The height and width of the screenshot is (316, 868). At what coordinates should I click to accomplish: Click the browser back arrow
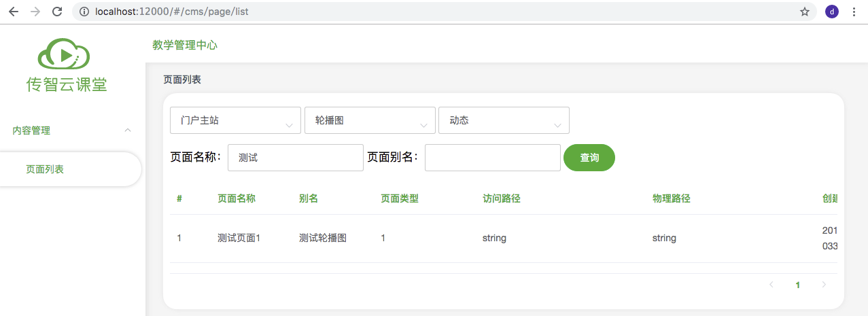tap(14, 12)
